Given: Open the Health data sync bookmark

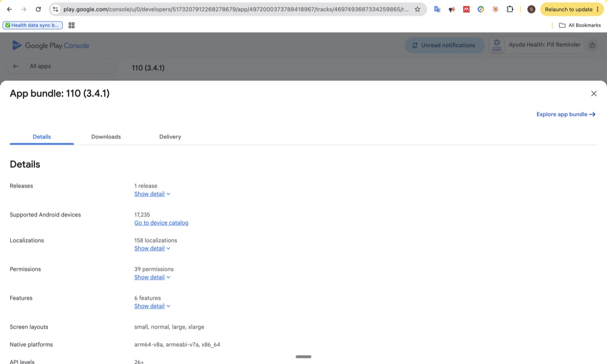Looking at the screenshot, I should (33, 25).
